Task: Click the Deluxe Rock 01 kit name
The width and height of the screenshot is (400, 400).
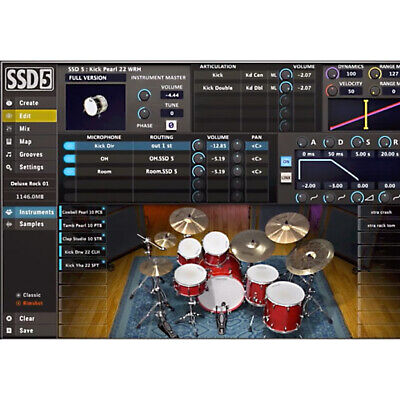Action: click(x=29, y=184)
